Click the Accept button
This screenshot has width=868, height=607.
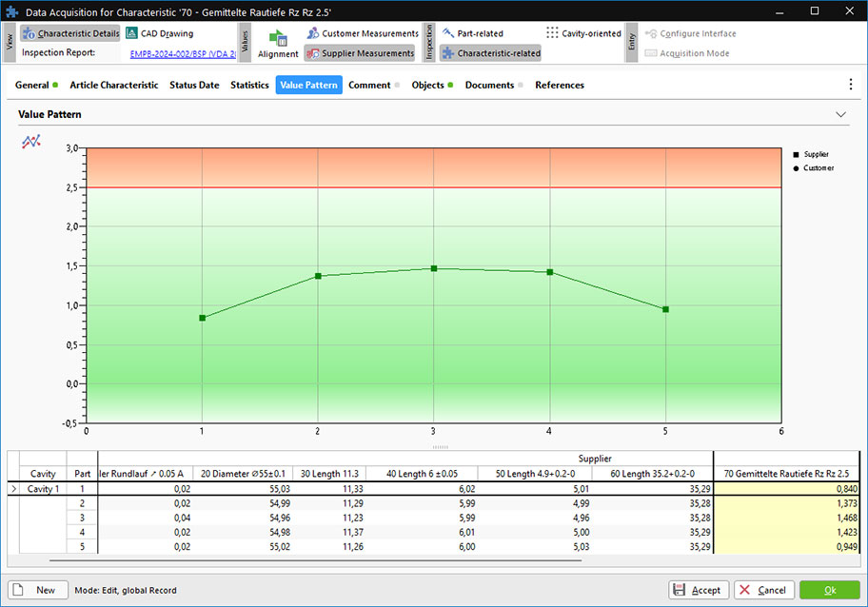pyautogui.click(x=699, y=590)
